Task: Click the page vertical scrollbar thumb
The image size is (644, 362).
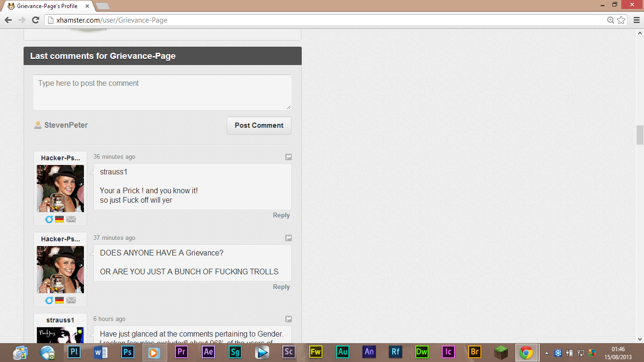Action: [x=640, y=135]
